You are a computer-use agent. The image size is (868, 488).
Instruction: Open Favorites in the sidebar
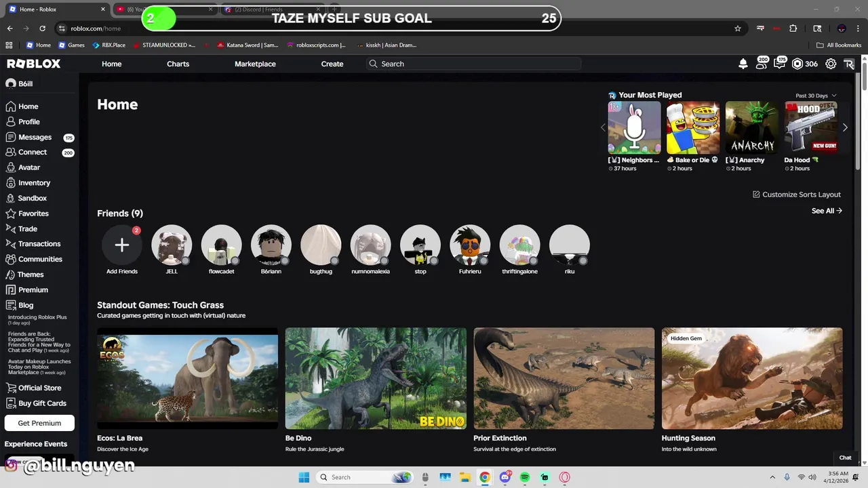click(33, 213)
